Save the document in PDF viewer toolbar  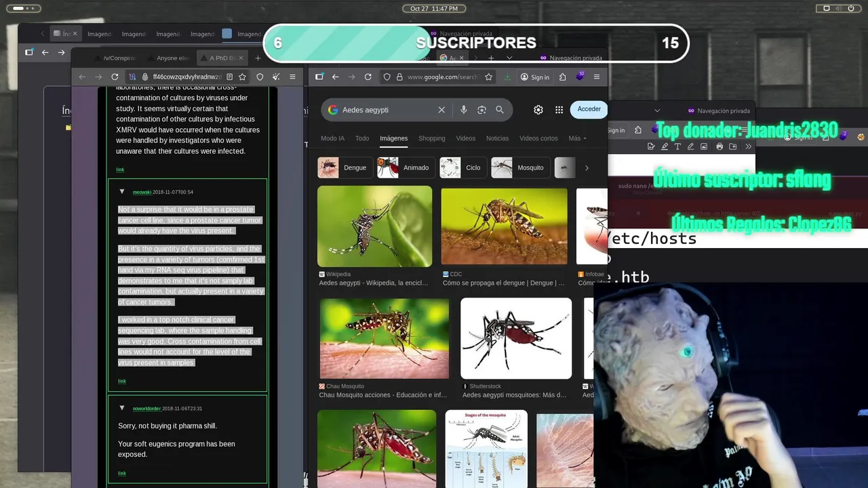pyautogui.click(x=733, y=146)
